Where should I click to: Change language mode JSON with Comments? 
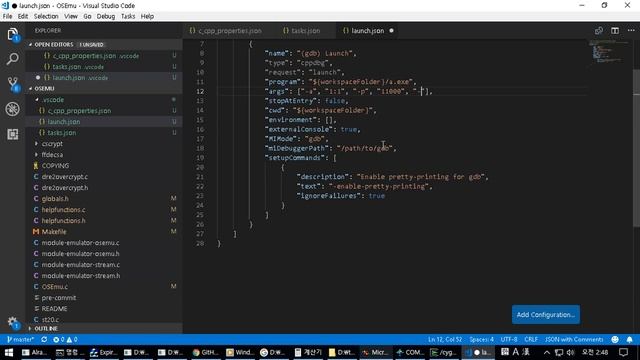point(574,340)
